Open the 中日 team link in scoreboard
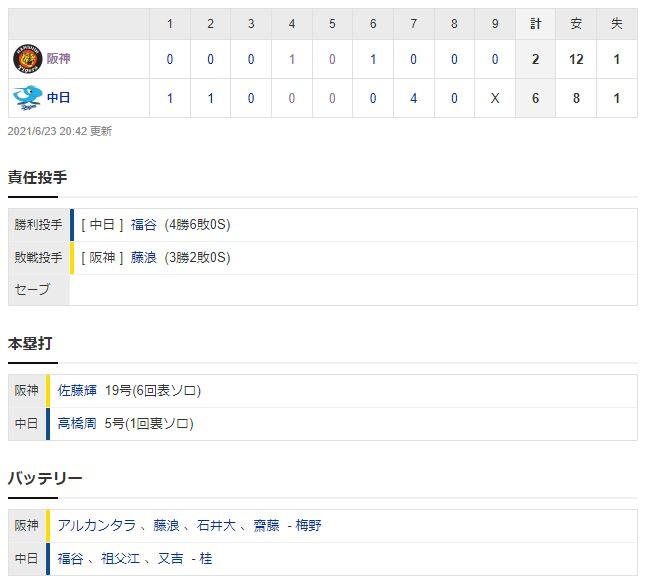Screen dimensions: 646x587 point(59,98)
